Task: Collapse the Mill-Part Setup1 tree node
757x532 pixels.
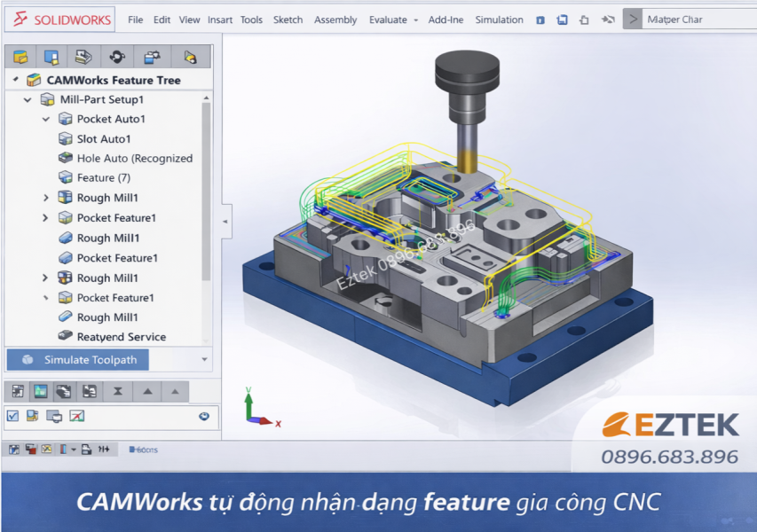Action: point(28,99)
